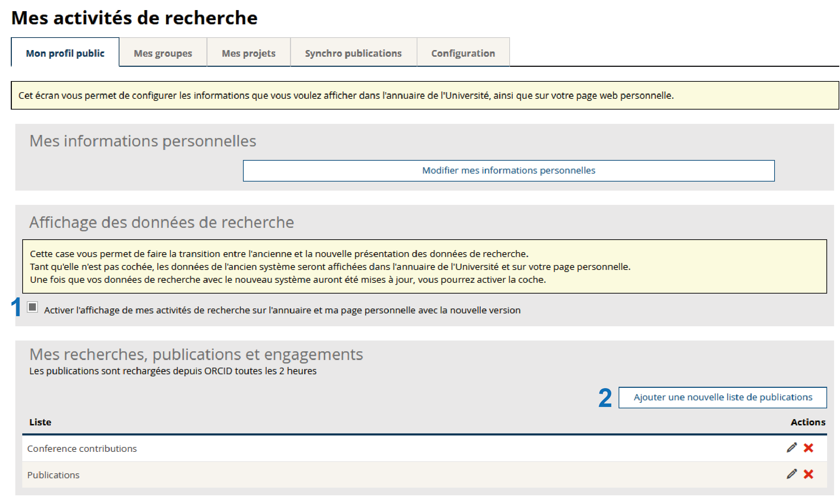
Task: Click the Affichage des données de recherche heading
Action: (162, 223)
